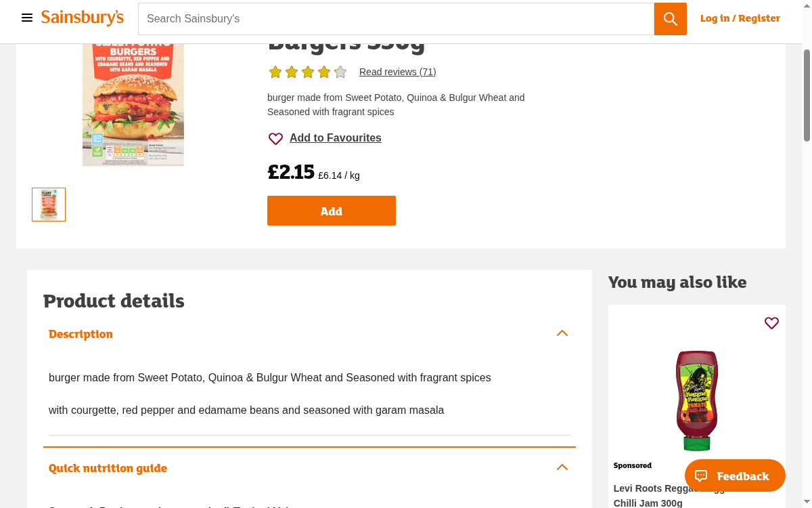Open the hamburger navigation menu
This screenshot has width=812, height=508.
coord(27,18)
